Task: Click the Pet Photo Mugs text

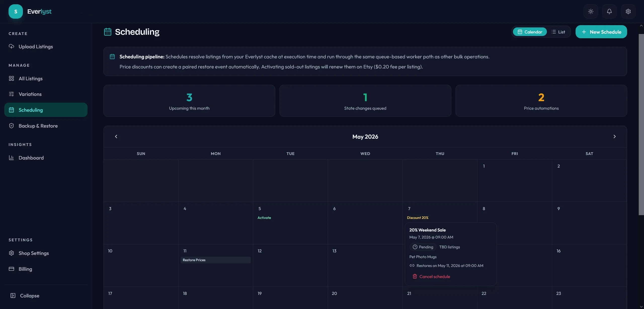Action: (x=423, y=257)
